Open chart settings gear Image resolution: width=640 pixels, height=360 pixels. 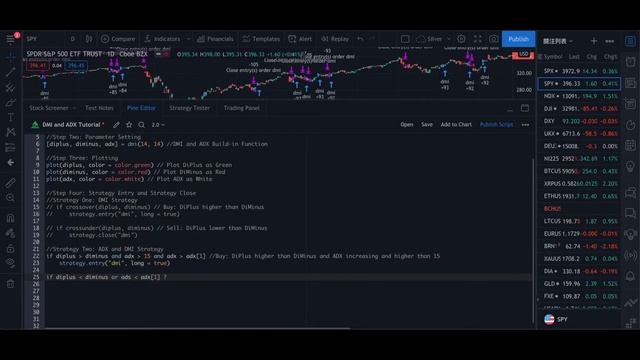(x=461, y=39)
